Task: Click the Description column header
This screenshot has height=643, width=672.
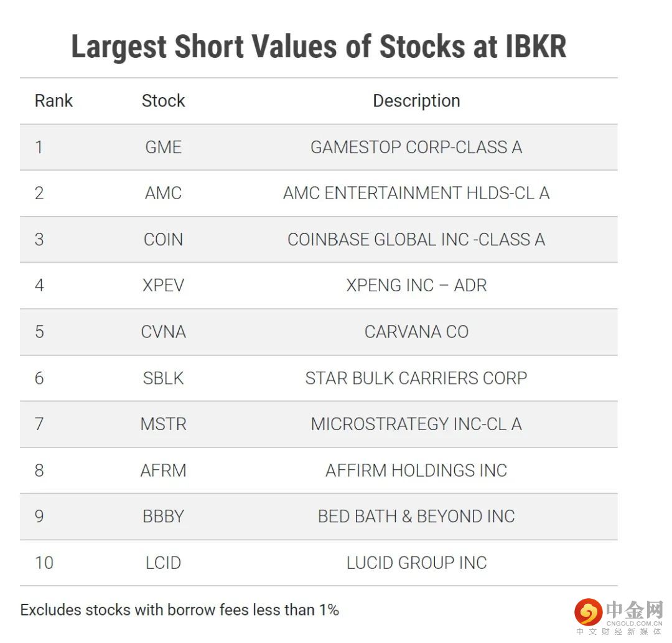Action: [x=416, y=101]
